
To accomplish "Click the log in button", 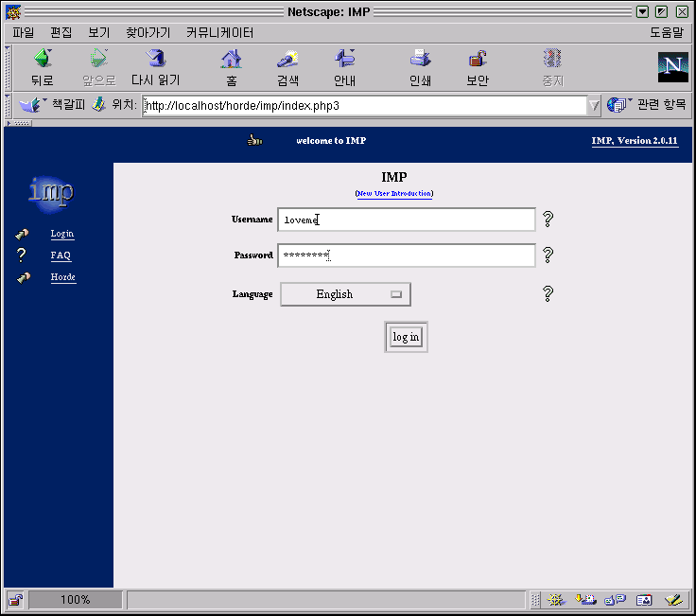I will click(406, 337).
